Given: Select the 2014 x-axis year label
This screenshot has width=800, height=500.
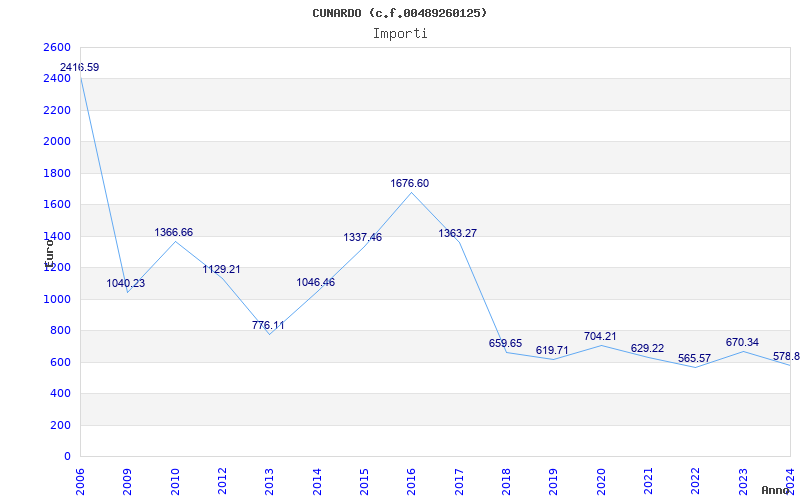Looking at the screenshot, I should (317, 481).
